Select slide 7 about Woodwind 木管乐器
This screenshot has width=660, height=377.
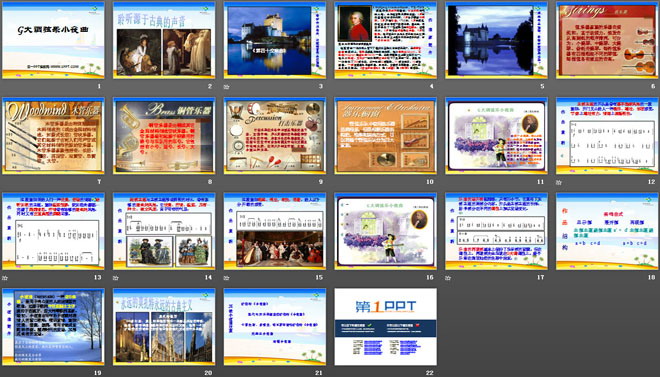[x=53, y=136]
